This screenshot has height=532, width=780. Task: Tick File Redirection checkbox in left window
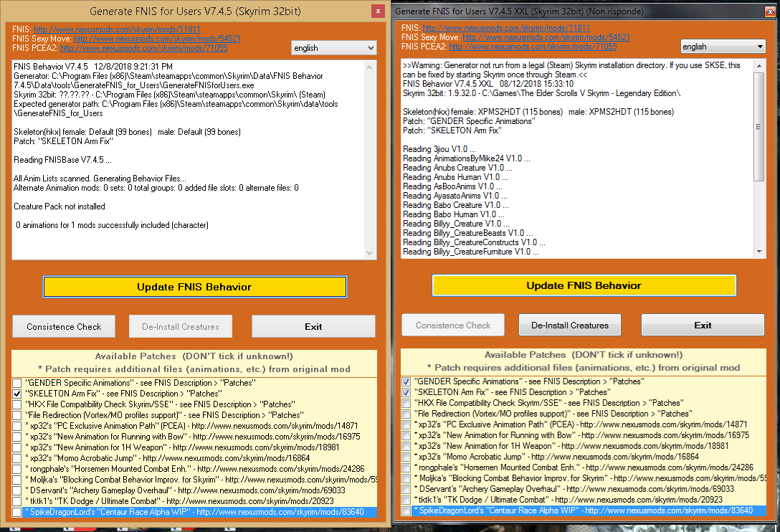coord(17,415)
